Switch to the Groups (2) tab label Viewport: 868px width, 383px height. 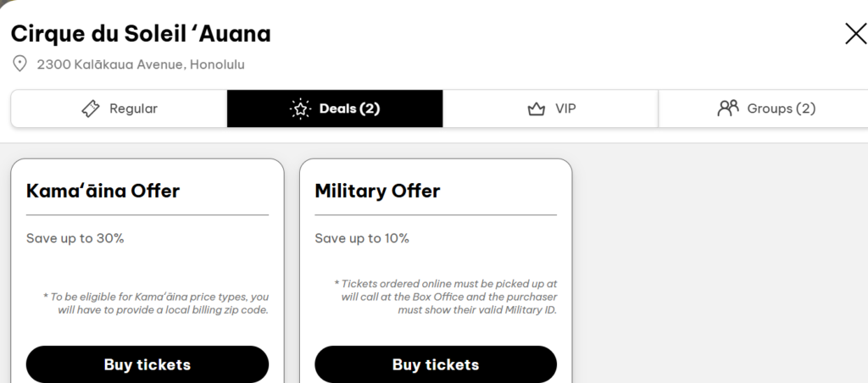tap(781, 108)
